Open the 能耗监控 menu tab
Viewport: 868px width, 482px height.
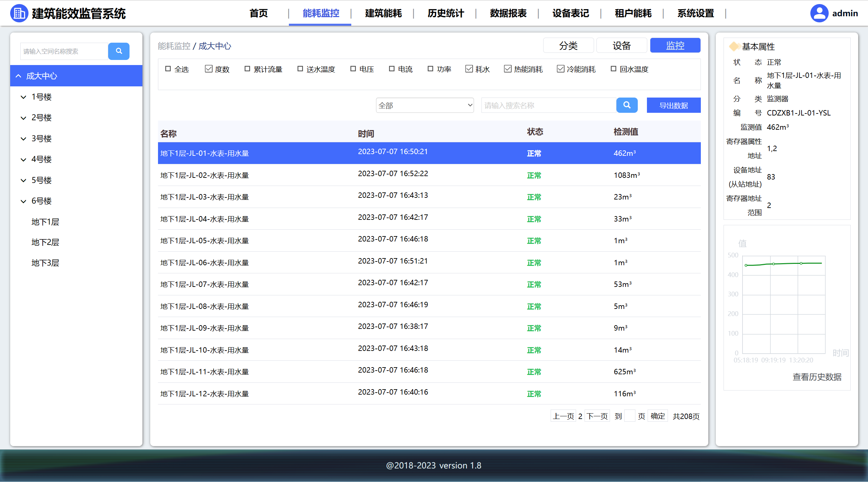coord(321,13)
